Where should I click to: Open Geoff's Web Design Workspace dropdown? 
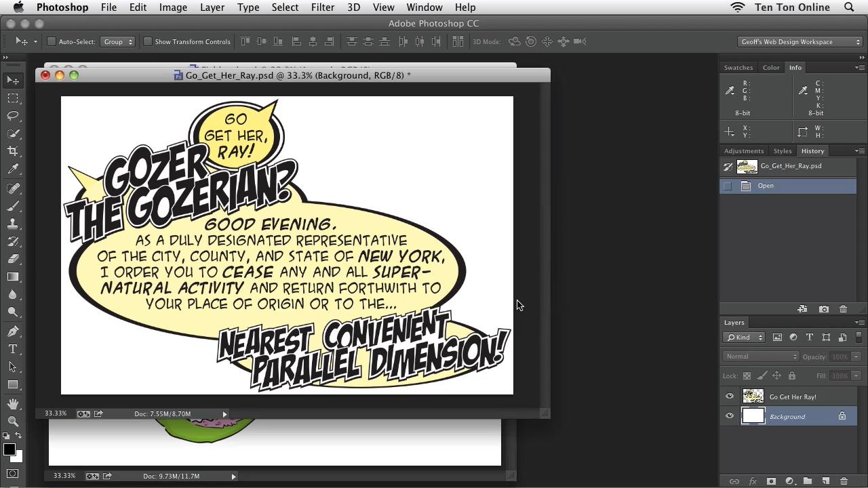(x=800, y=41)
